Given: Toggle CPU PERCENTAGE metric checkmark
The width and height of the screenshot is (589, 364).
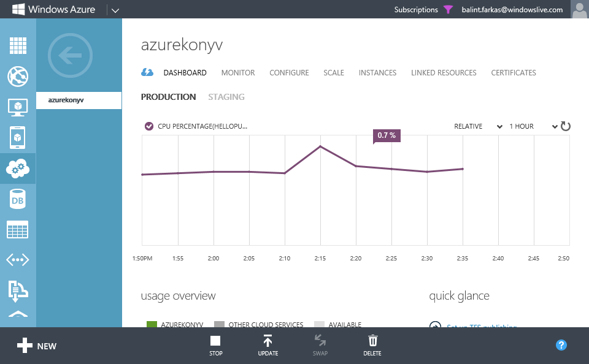Looking at the screenshot, I should (149, 126).
